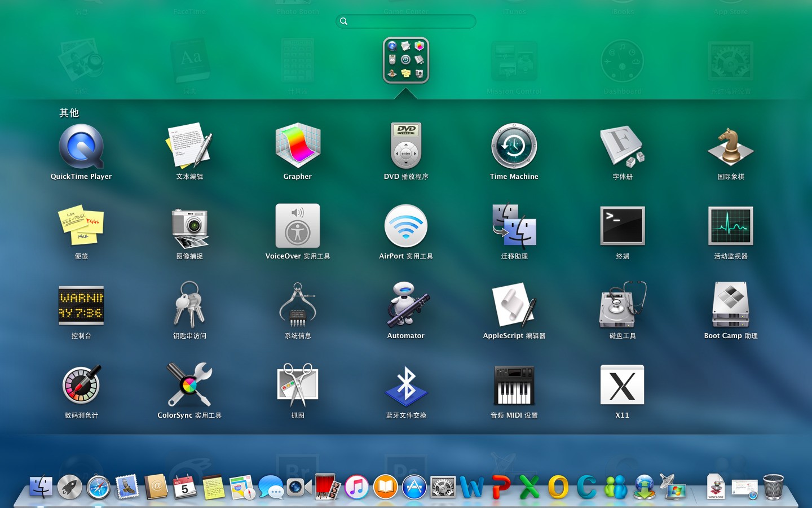
Task: Open 控制台 (Console) app
Action: click(x=81, y=306)
